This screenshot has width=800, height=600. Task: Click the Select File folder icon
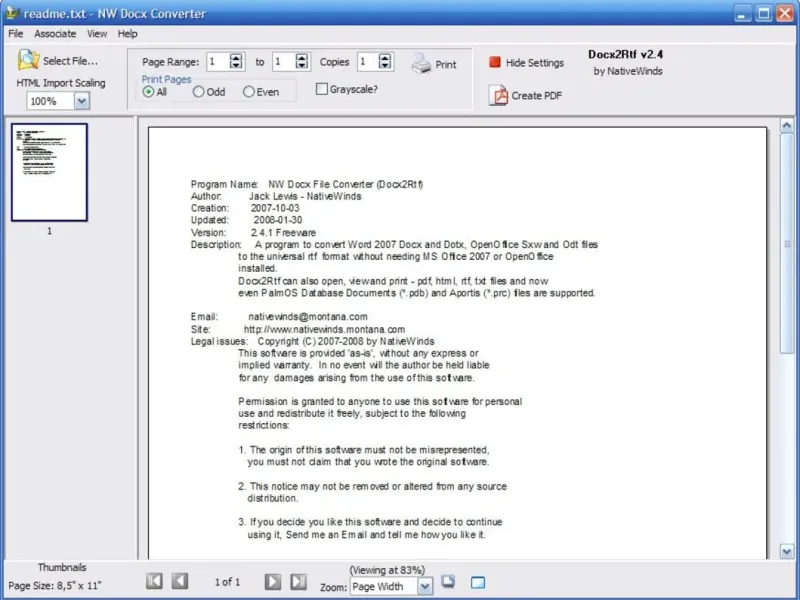[x=28, y=60]
